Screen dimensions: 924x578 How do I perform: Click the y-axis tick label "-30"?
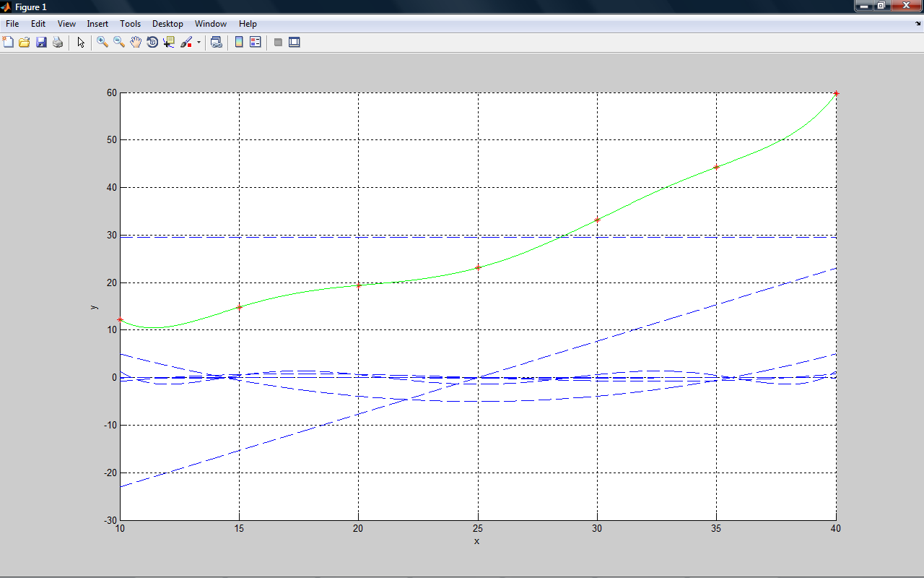[110, 520]
